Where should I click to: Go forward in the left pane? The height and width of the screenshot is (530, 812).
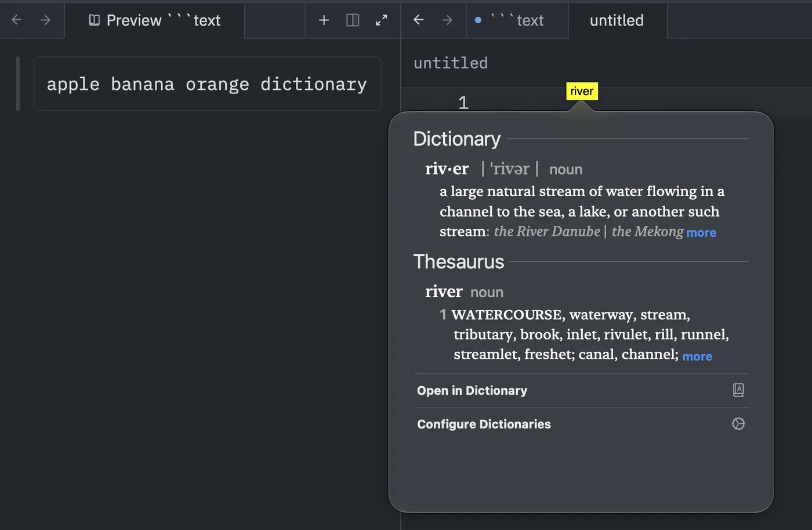tap(45, 20)
